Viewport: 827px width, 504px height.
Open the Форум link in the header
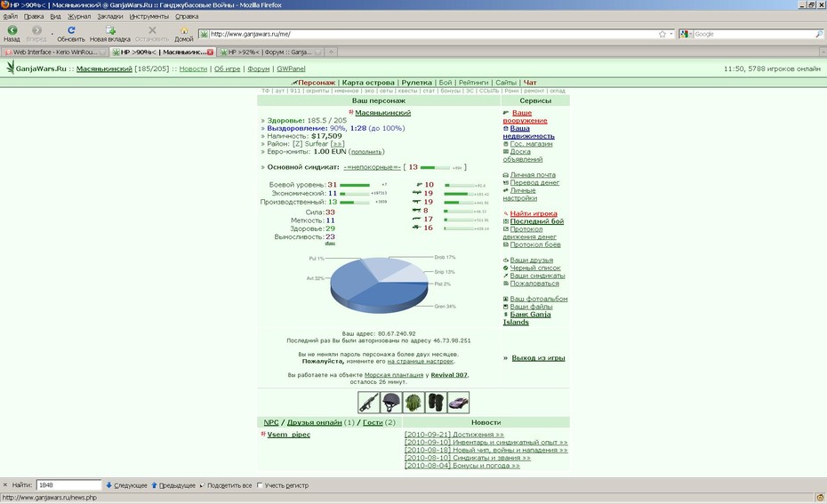pyautogui.click(x=259, y=68)
